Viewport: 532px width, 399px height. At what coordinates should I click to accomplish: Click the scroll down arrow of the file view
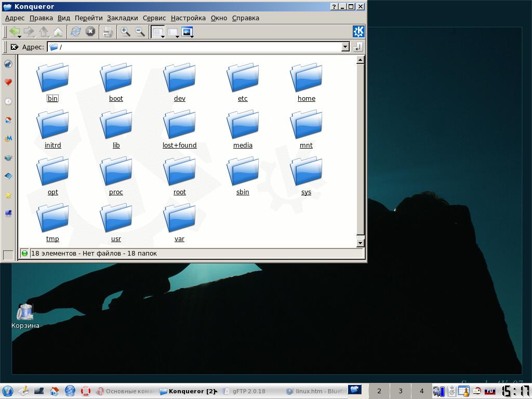tap(360, 243)
